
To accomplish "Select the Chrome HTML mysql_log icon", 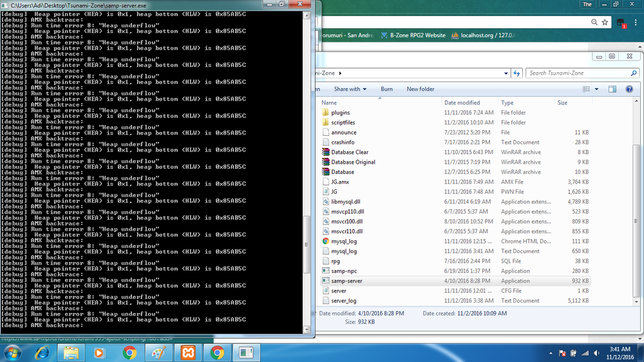I will point(326,241).
